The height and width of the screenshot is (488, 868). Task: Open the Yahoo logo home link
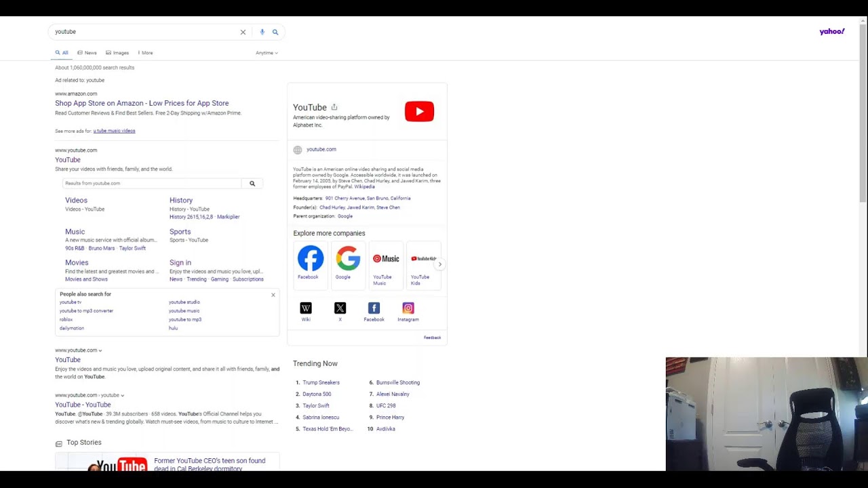[832, 32]
